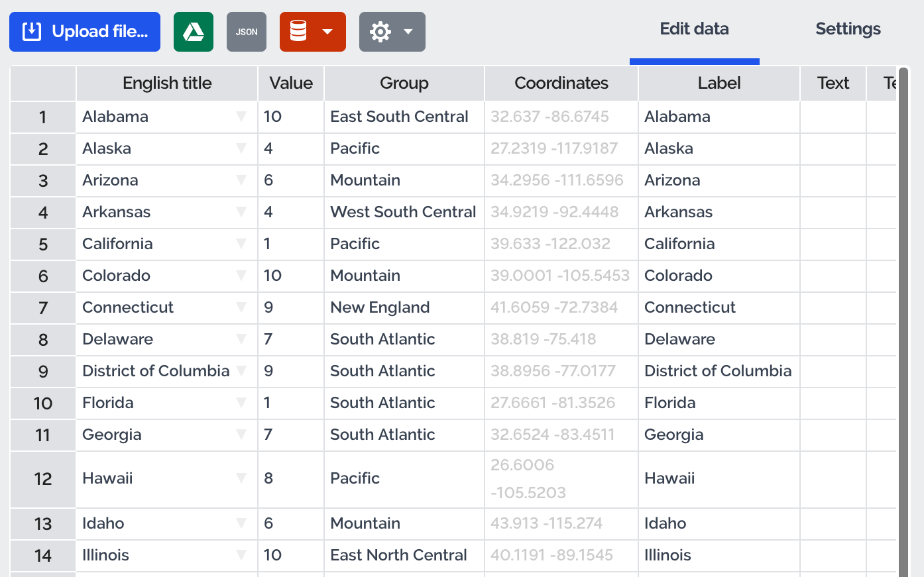
Task: Switch to the Settings tab
Action: pyautogui.click(x=848, y=29)
